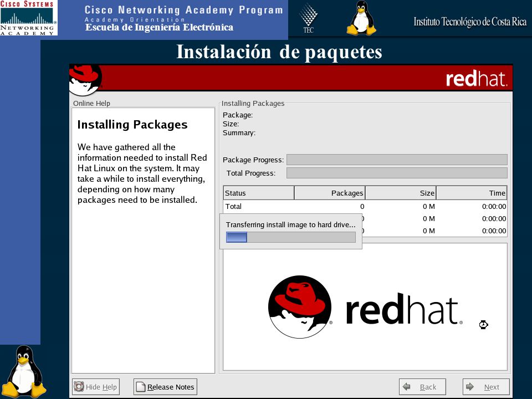Click the 'Transferring install image to hard drive...' text
Image resolution: width=532 pixels, height=399 pixels.
[x=291, y=224]
